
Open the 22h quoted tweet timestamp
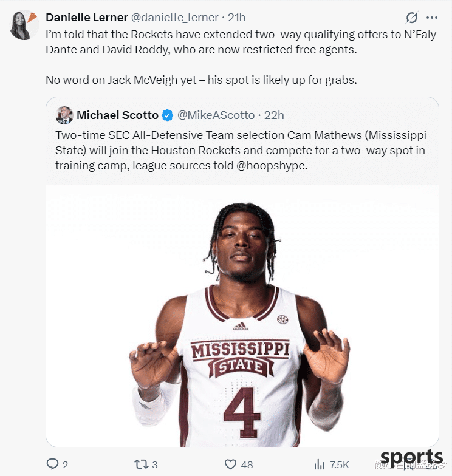pyautogui.click(x=274, y=115)
